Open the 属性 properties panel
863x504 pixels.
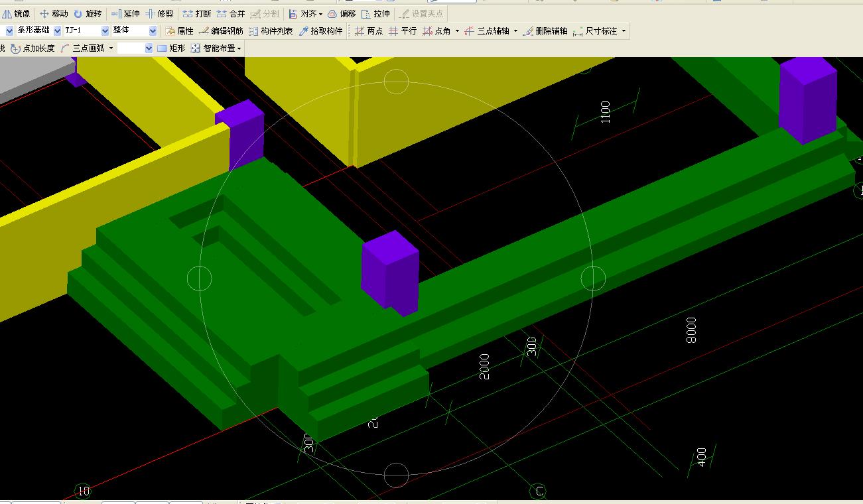[179, 31]
